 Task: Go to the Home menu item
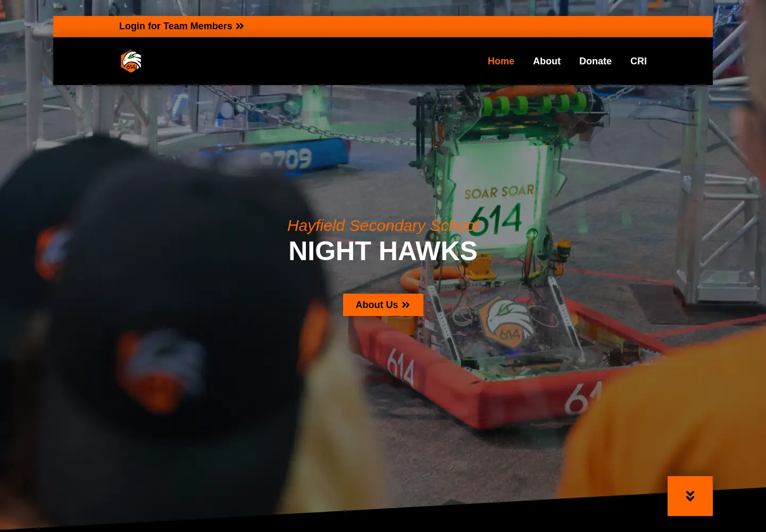501,61
